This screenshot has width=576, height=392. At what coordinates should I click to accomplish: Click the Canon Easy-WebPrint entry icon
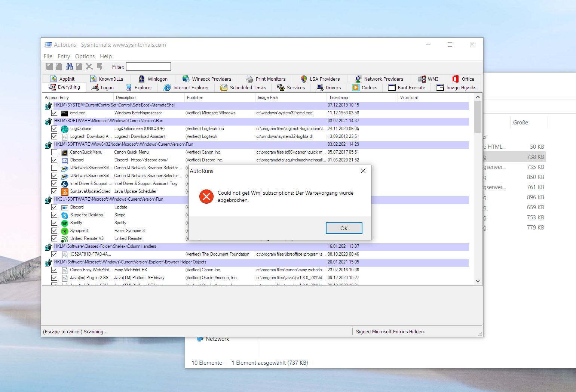coord(65,270)
